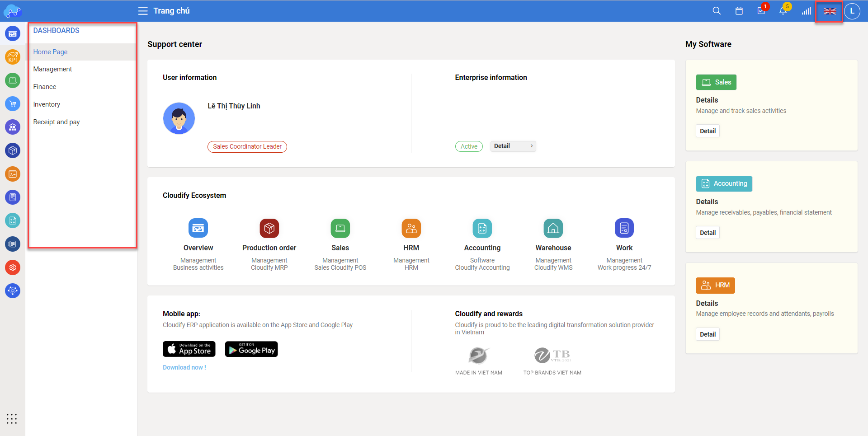Open the calendar icon in top bar

click(739, 11)
